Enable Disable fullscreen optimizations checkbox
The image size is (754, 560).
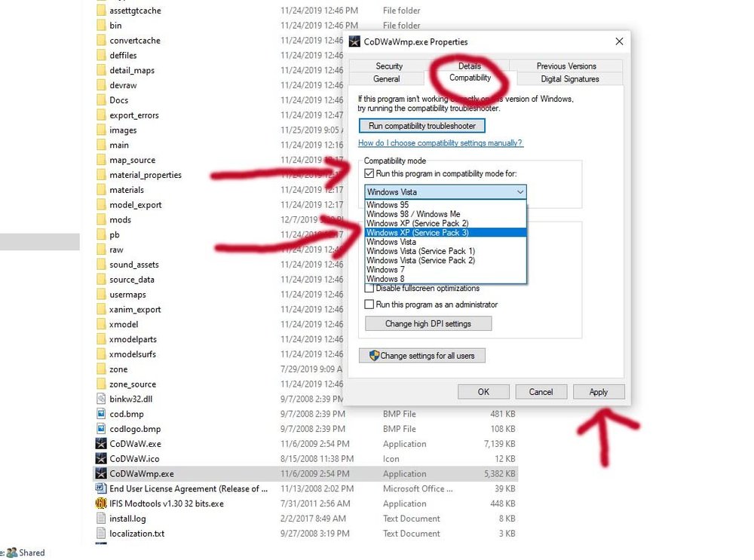369,288
